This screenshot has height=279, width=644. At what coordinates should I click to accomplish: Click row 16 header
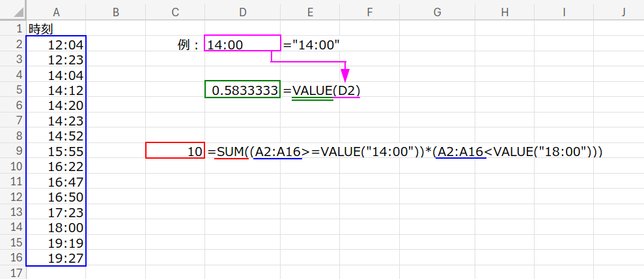[13, 258]
